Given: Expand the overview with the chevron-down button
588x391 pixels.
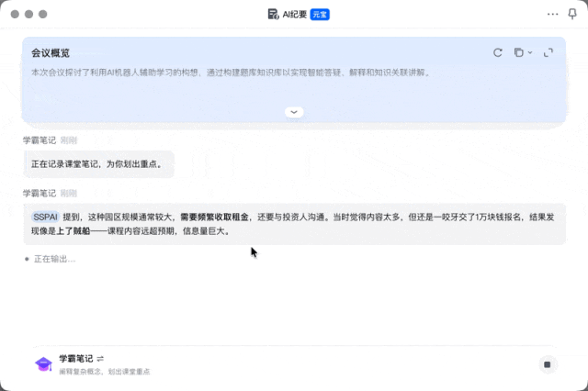Looking at the screenshot, I should 294,112.
